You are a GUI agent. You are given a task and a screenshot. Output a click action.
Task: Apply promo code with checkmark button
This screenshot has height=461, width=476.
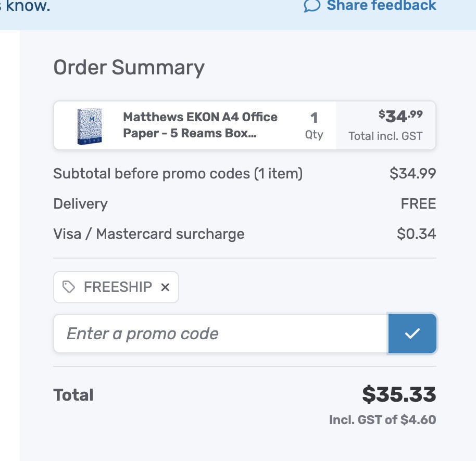(412, 334)
